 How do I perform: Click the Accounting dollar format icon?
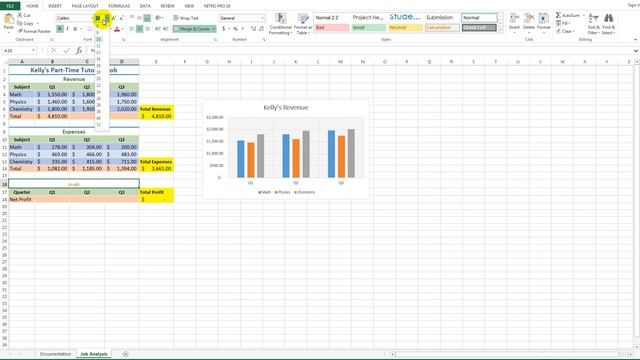point(224,29)
